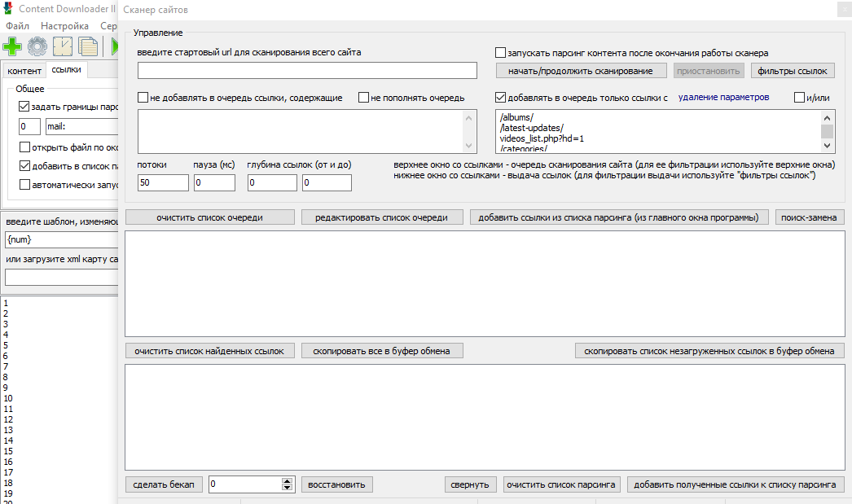
Task: Click the Content Downloader app icon
Action: click(9, 10)
